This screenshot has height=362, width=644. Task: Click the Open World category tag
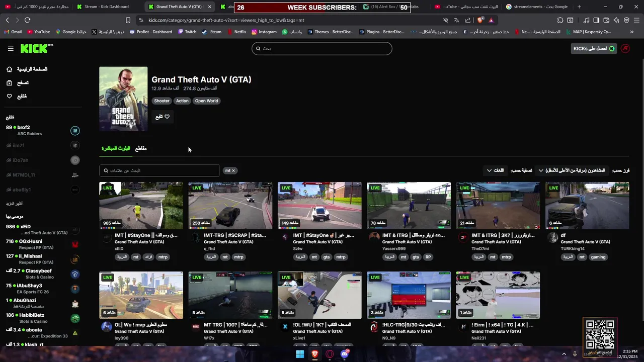pos(207,101)
